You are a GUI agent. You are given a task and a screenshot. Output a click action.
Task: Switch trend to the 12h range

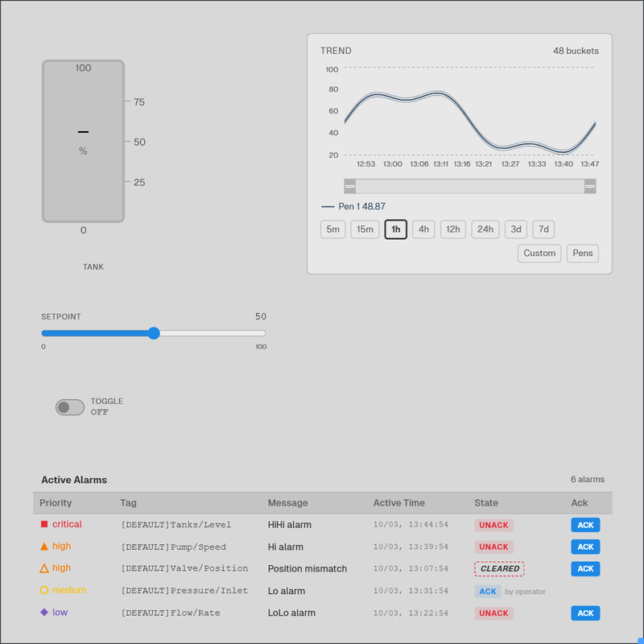[x=453, y=229]
